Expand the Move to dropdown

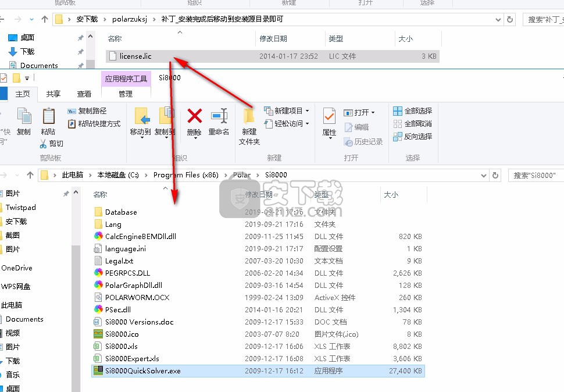click(x=140, y=132)
